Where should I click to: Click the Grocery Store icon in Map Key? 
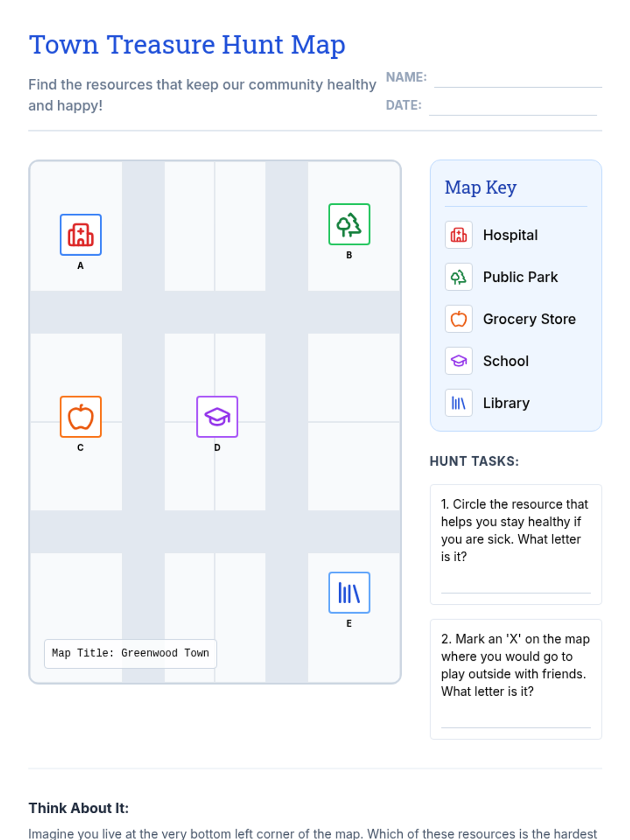458,319
